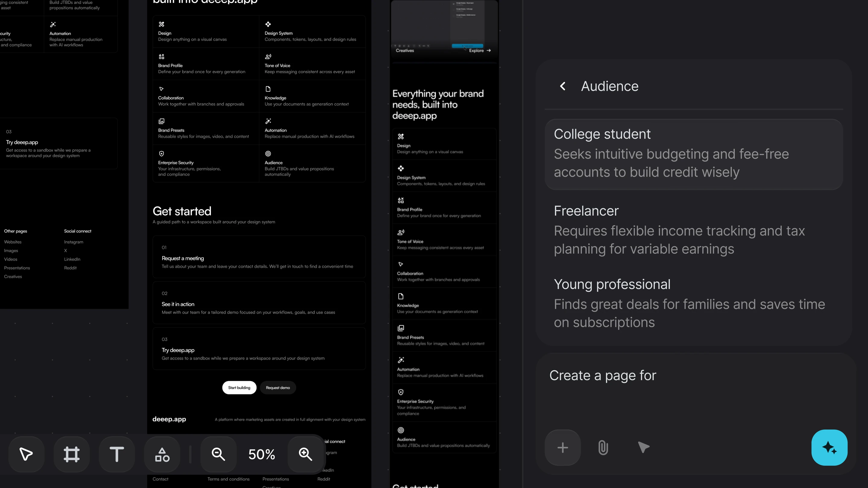Image resolution: width=868 pixels, height=488 pixels.
Task: Zoom in using the plus magnifier
Action: 305,454
